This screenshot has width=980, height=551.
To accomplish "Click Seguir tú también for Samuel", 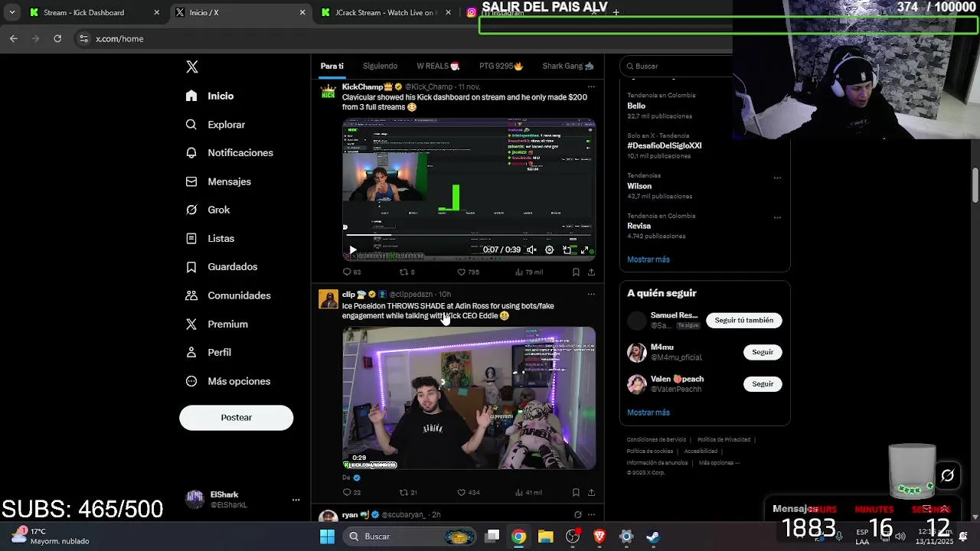I will (x=743, y=320).
